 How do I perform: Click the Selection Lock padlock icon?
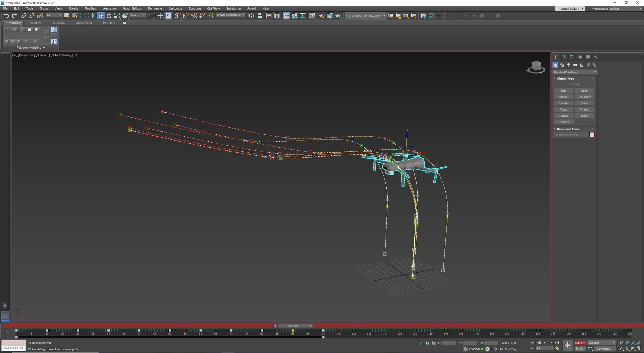427,343
